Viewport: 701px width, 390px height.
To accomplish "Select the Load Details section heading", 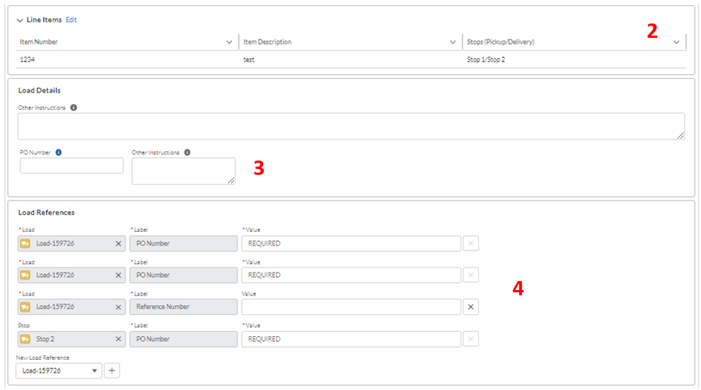I will [x=39, y=90].
